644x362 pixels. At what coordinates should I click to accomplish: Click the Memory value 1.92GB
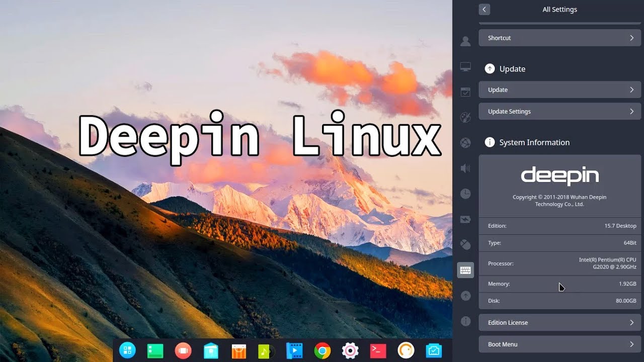[x=627, y=284]
